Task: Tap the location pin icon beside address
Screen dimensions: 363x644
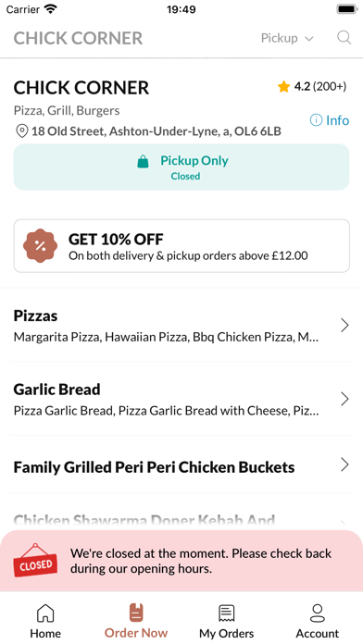Action: pos(21,131)
